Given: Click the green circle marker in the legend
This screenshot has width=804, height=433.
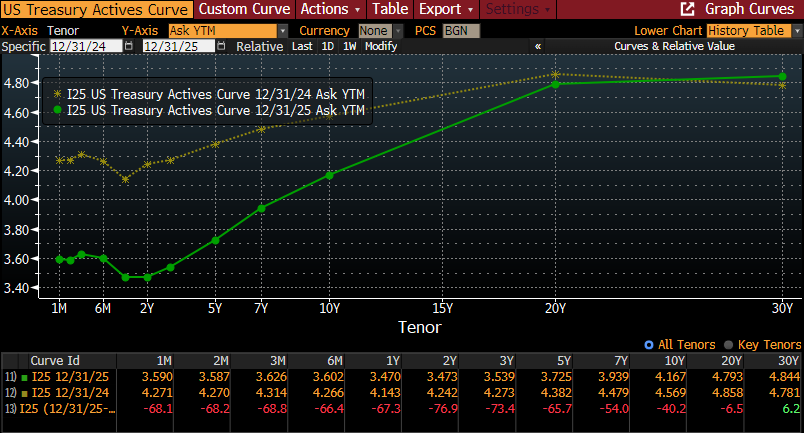Looking at the screenshot, I should [57, 109].
